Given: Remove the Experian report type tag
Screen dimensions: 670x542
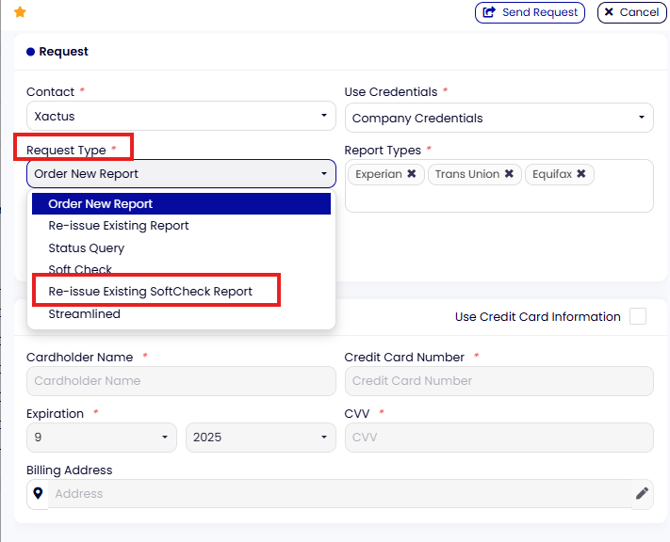Looking at the screenshot, I should coord(411,174).
